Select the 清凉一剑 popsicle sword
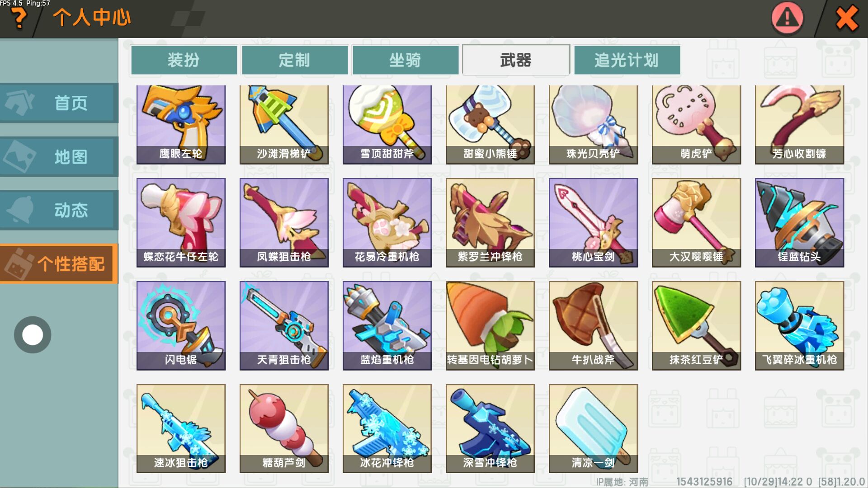The width and height of the screenshot is (868, 488). (x=593, y=429)
